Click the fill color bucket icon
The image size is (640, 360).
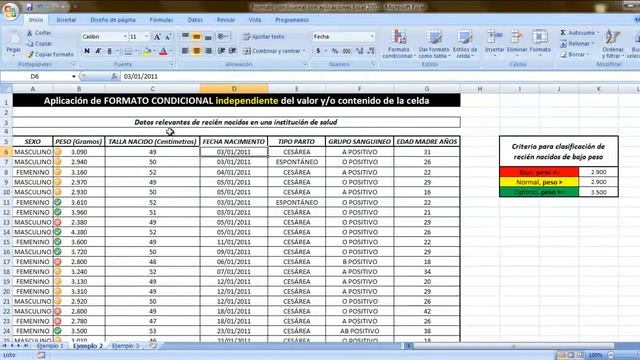coord(147,51)
